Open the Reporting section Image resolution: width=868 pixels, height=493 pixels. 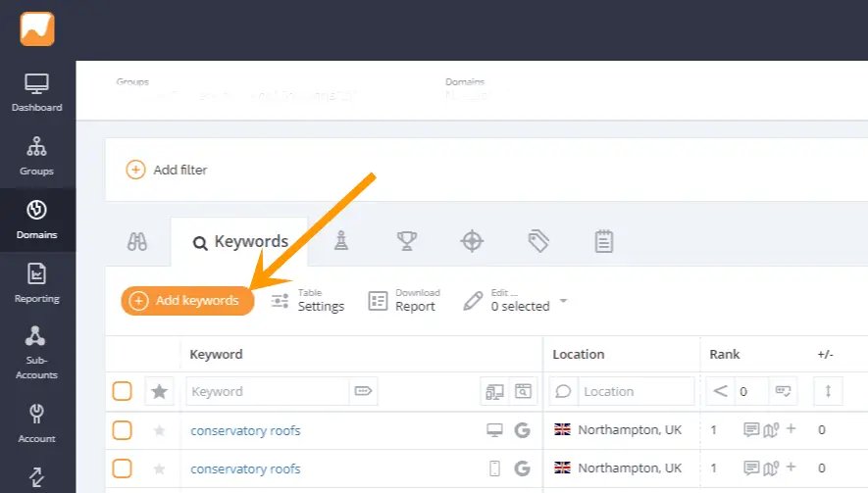(36, 283)
